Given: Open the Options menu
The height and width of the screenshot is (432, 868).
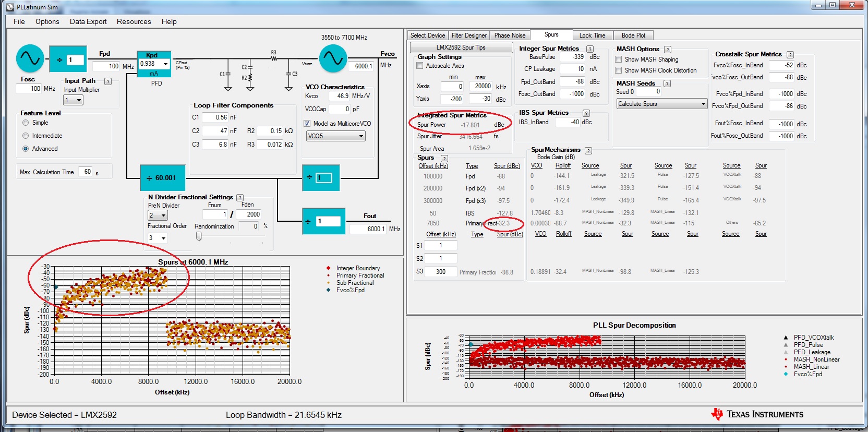Looking at the screenshot, I should (47, 21).
